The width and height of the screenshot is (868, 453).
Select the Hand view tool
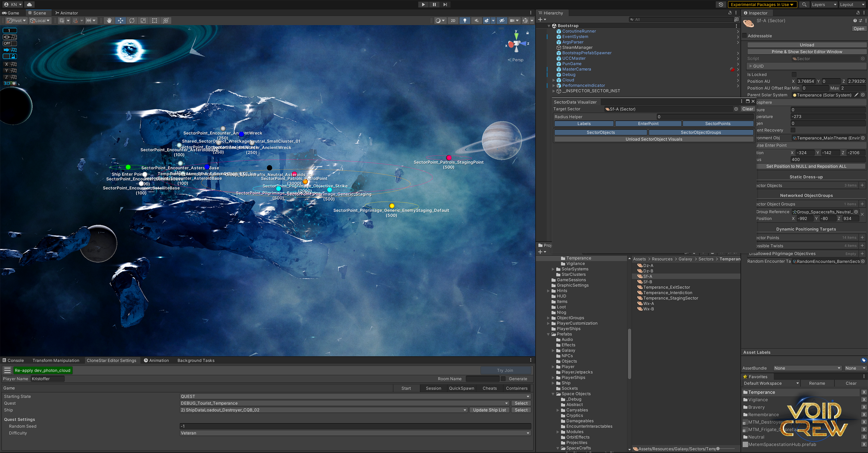[x=109, y=20]
